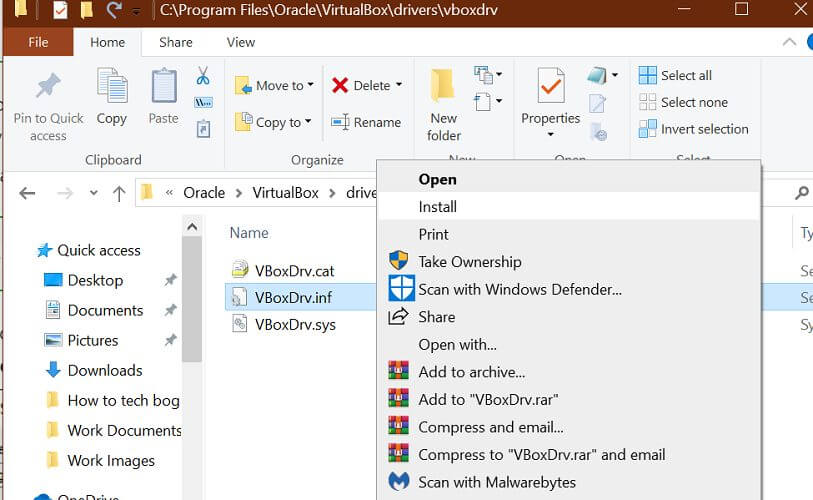
Task: Select Open with... menu entry
Action: pos(569,344)
